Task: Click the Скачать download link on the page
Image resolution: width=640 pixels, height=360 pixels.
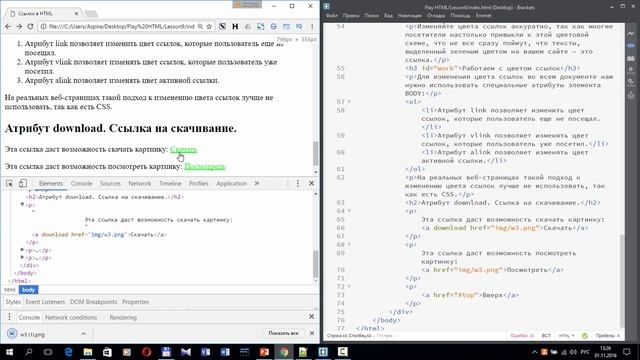Action: tap(183, 149)
